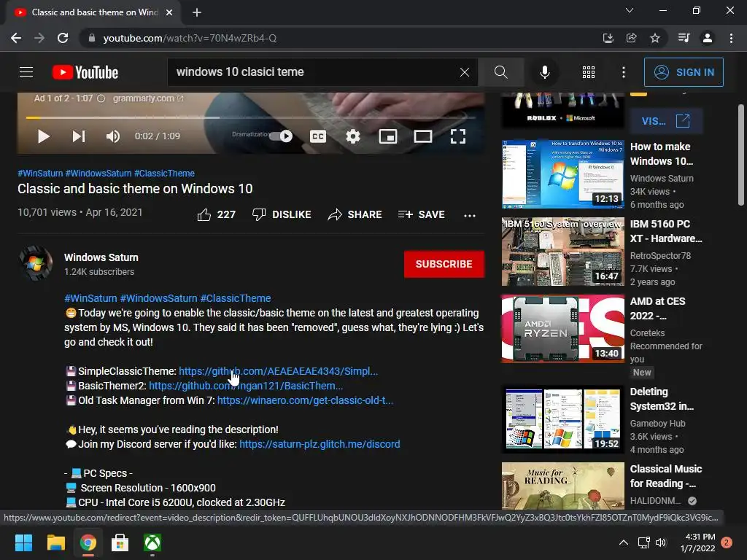Screen dimensions: 747x560
Task: Open Chrome profile icon
Action: pyautogui.click(x=708, y=38)
